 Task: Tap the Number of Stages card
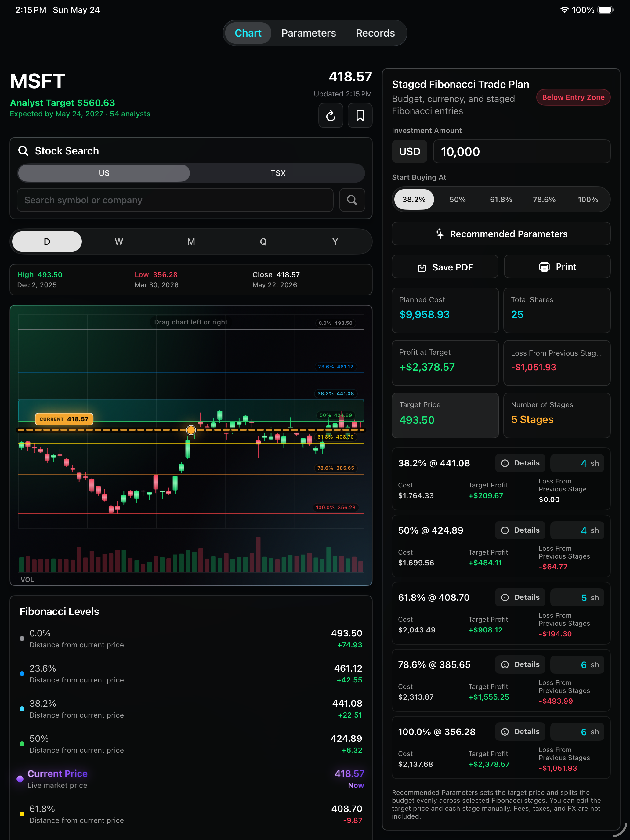pyautogui.click(x=557, y=415)
